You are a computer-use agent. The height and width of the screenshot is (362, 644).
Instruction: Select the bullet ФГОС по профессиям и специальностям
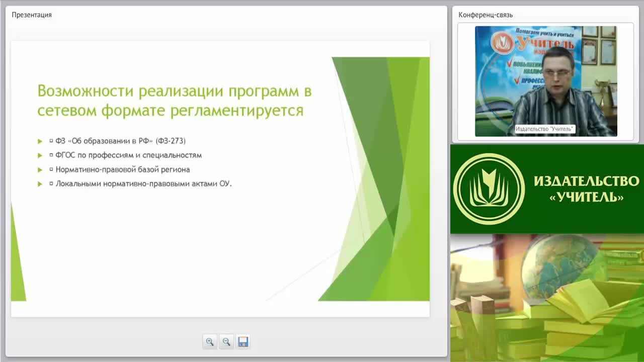click(128, 155)
